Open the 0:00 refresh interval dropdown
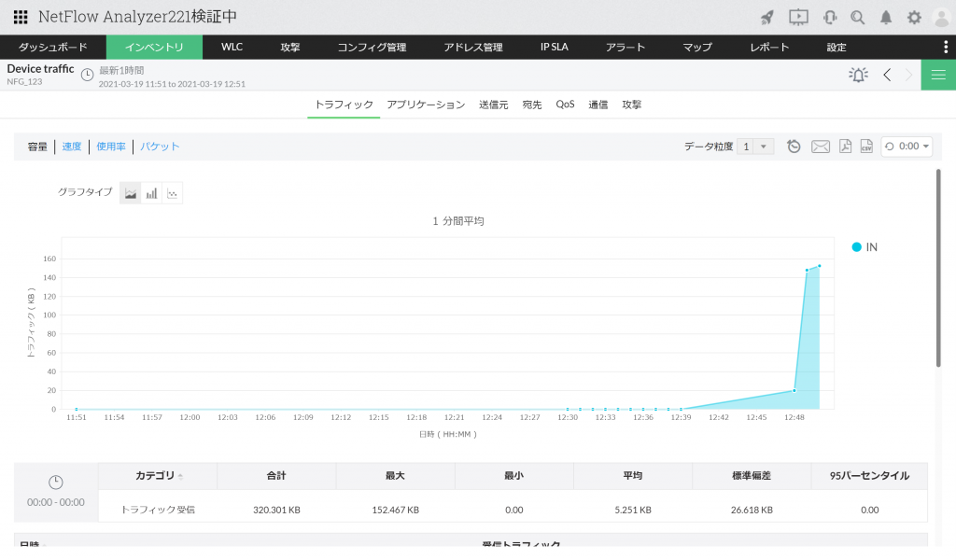956x560 pixels. tap(906, 146)
